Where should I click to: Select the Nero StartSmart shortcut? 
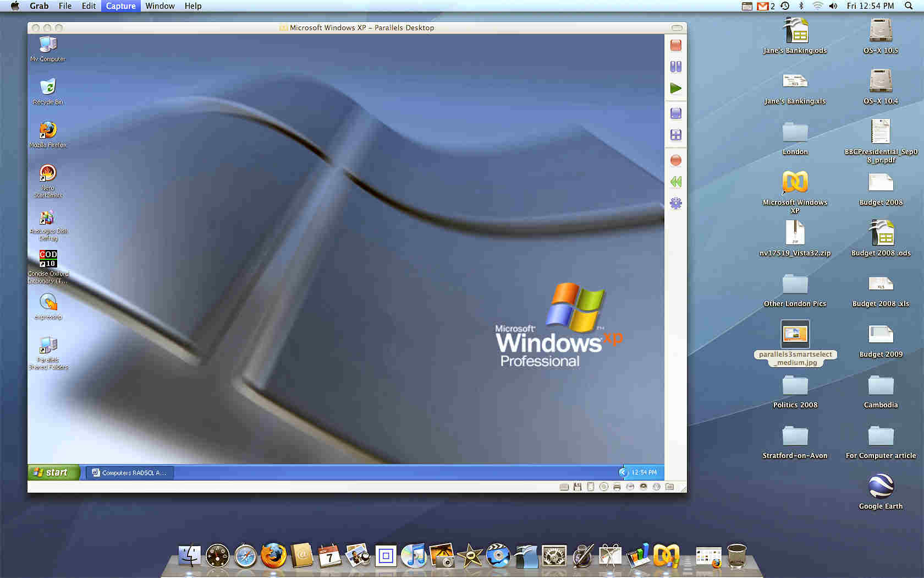click(x=48, y=181)
